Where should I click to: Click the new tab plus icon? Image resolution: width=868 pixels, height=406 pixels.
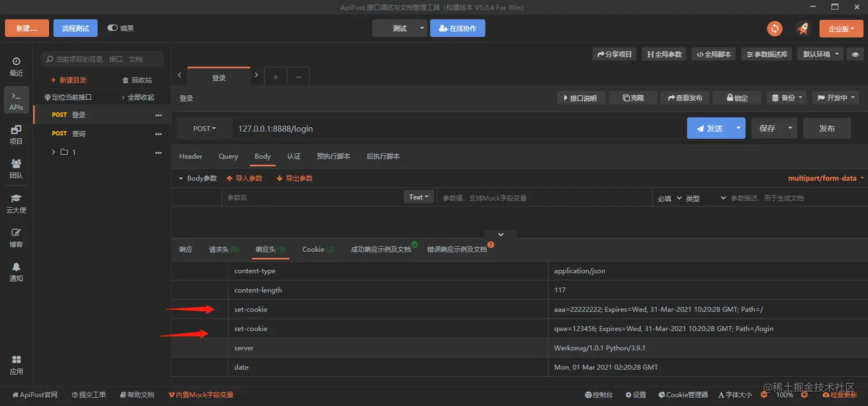pos(276,77)
